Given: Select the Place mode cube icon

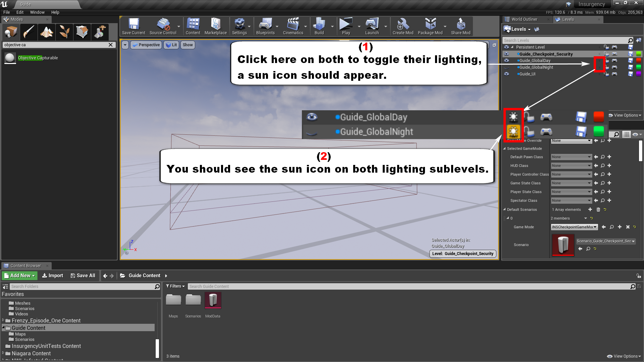Looking at the screenshot, I should 11,32.
